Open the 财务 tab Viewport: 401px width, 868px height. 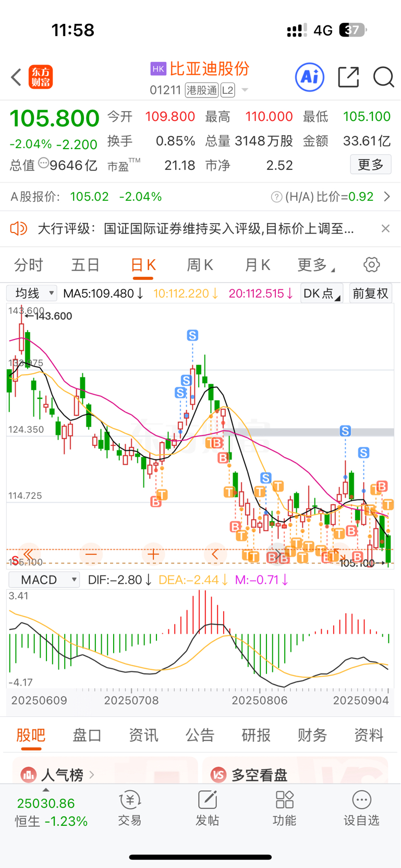312,735
